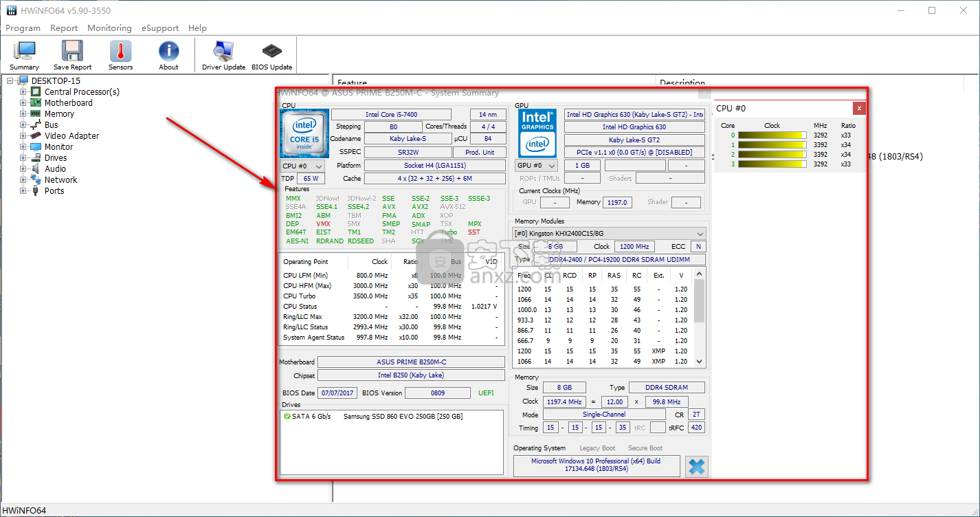The width and height of the screenshot is (980, 517).
Task: Open the Kingston memory module dropdown
Action: pos(610,234)
